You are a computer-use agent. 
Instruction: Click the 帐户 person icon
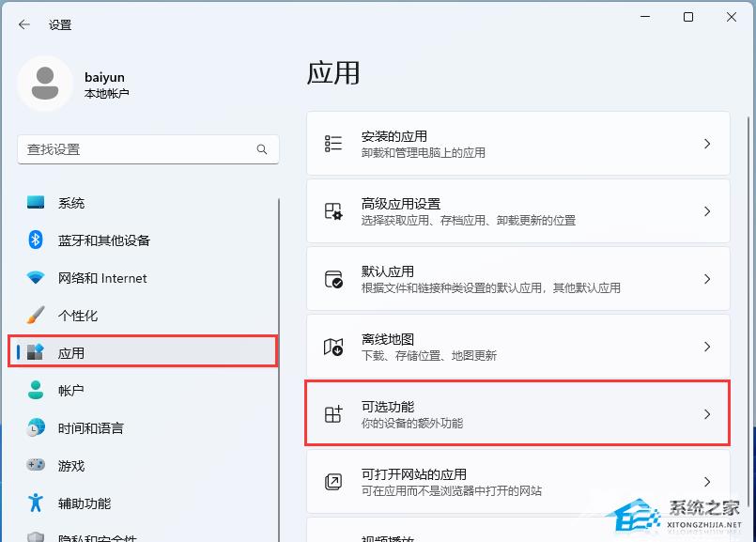[36, 390]
